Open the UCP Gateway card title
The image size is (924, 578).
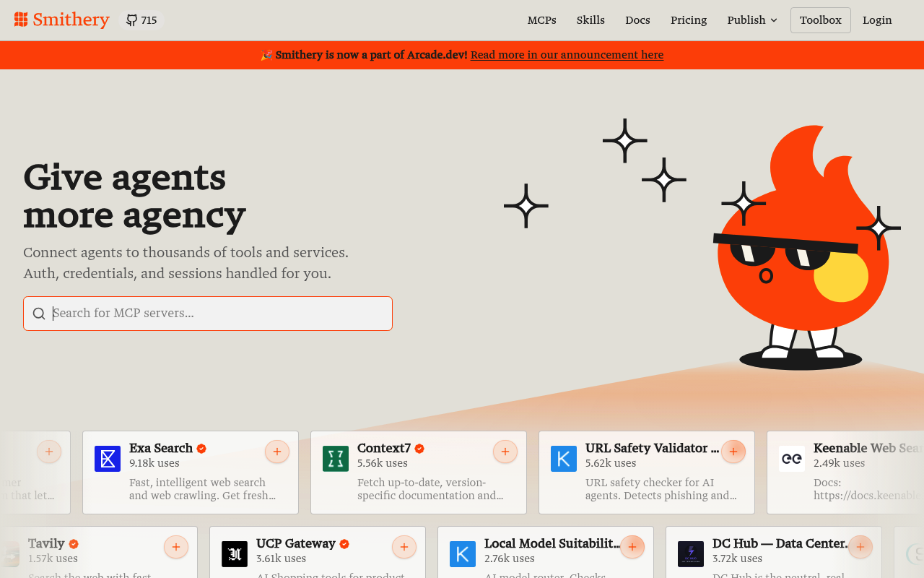pyautogui.click(x=296, y=544)
